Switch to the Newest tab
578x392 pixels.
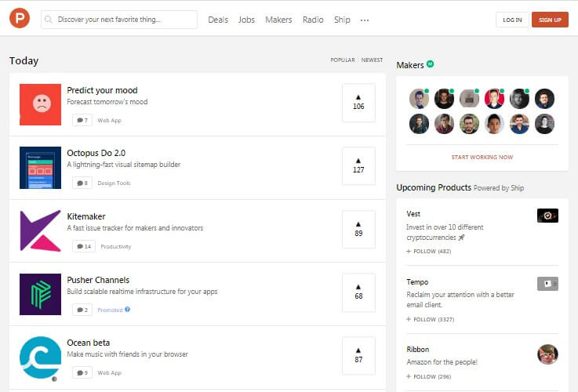pos(372,60)
